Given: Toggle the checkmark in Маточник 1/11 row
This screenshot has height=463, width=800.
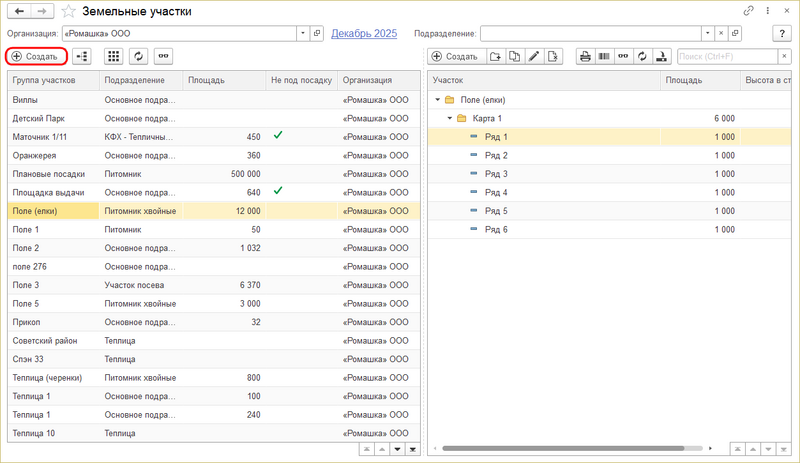Looking at the screenshot, I should pyautogui.click(x=279, y=136).
